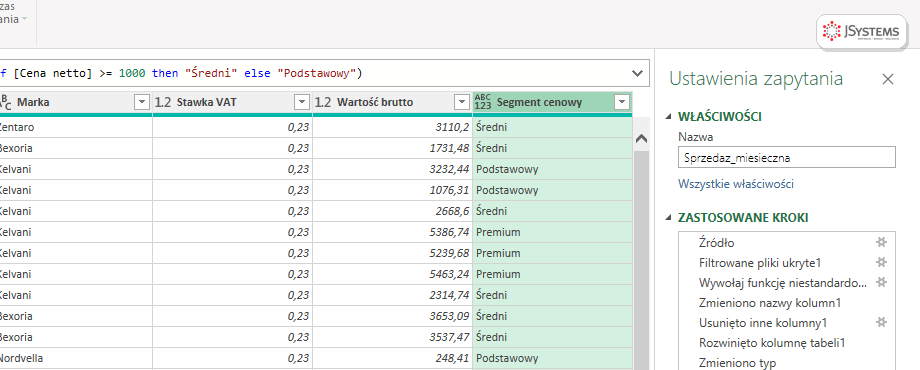Select the Wartość brutto column header
This screenshot has height=370, width=920.
pos(375,102)
